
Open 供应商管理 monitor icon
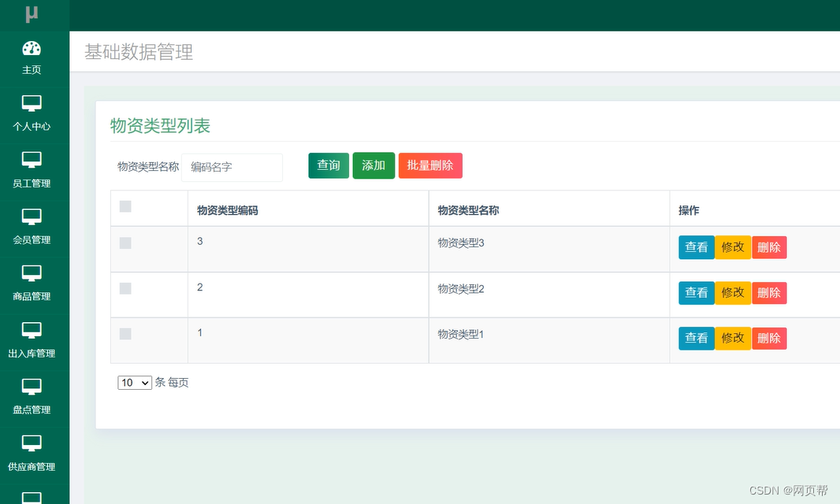pos(32,443)
